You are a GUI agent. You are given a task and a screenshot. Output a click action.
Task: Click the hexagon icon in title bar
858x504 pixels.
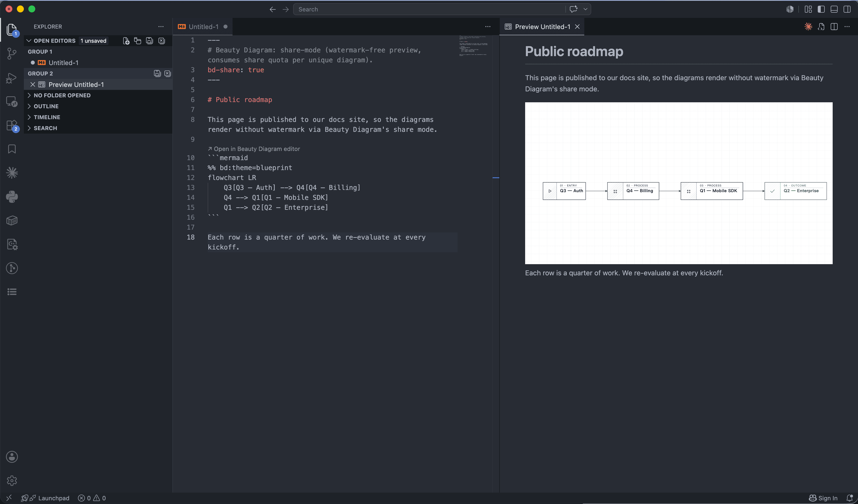pyautogui.click(x=790, y=9)
